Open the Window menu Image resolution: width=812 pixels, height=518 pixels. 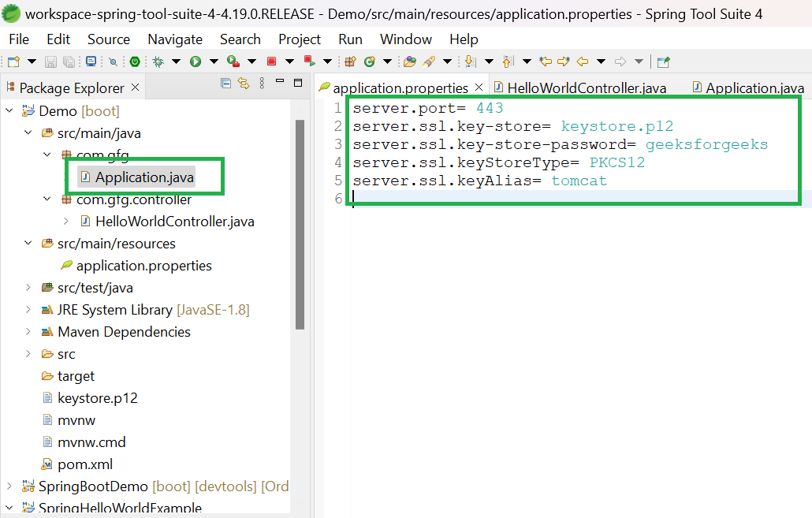(406, 39)
